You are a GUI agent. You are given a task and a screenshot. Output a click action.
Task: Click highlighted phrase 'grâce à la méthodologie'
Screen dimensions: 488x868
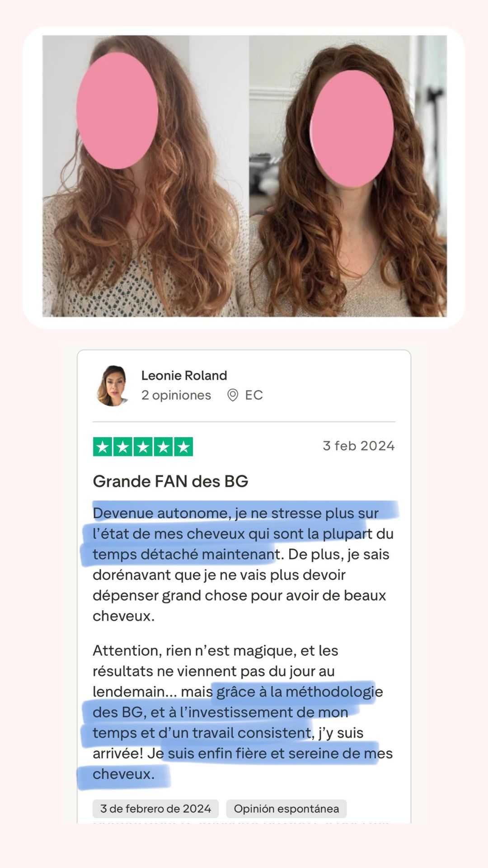tap(300, 692)
